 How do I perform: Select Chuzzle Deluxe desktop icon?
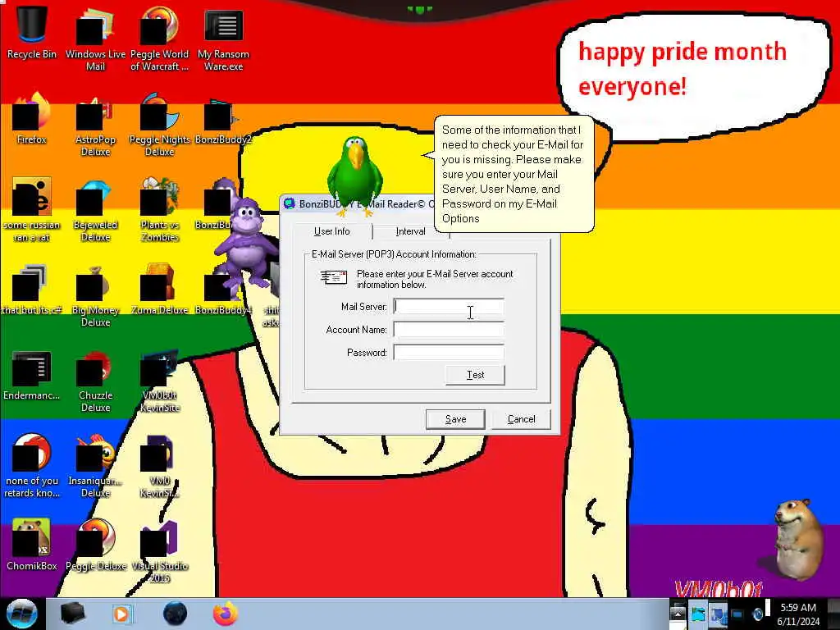click(x=95, y=381)
